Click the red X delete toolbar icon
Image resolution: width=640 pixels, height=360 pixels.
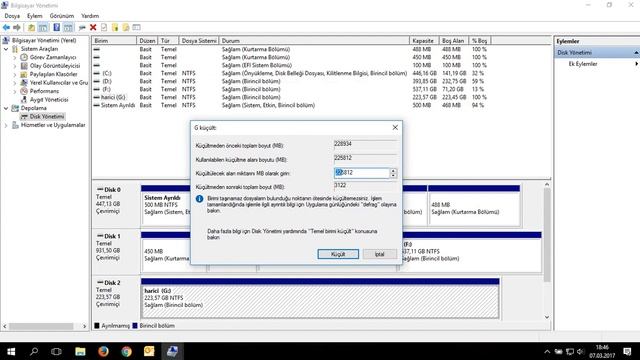pos(93,27)
